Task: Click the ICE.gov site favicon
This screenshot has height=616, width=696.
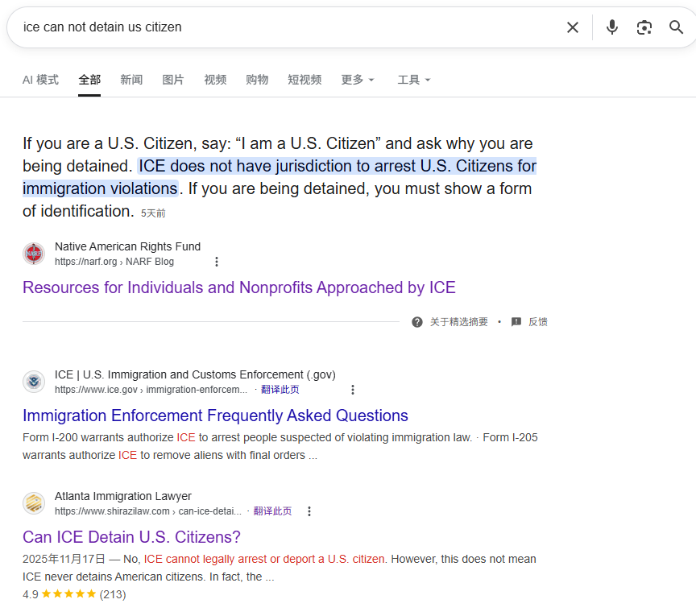Action: pyautogui.click(x=34, y=382)
